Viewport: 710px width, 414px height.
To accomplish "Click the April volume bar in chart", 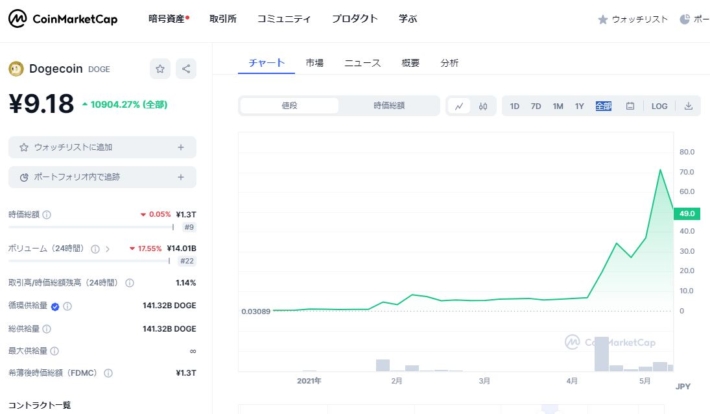I will click(x=601, y=354).
